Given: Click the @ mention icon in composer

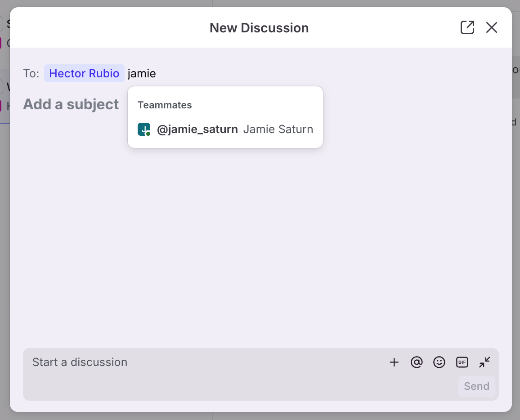Looking at the screenshot, I should 417,362.
